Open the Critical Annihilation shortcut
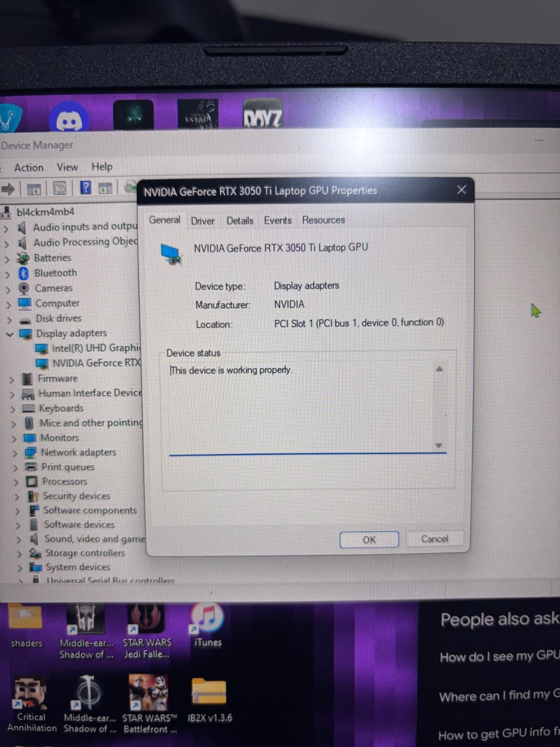 tap(31, 704)
